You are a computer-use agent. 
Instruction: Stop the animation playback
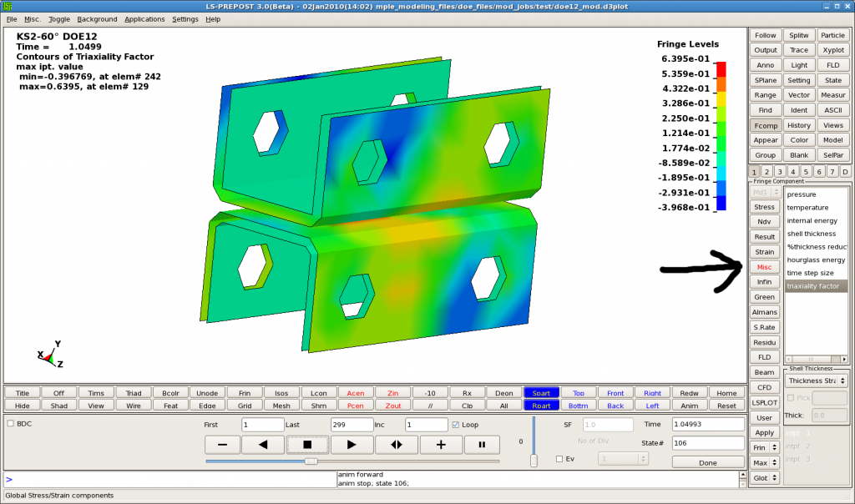(307, 445)
